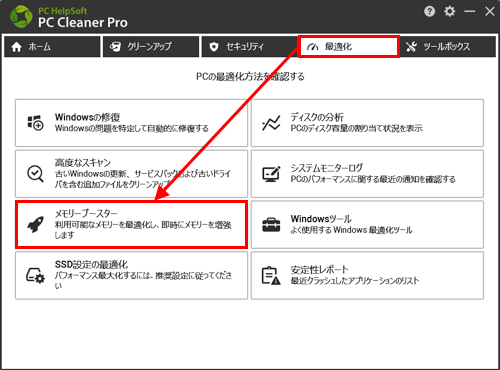Screen dimensions: 500x370
Task: Click the PC HelpSoft brand text
Action: click(x=62, y=11)
